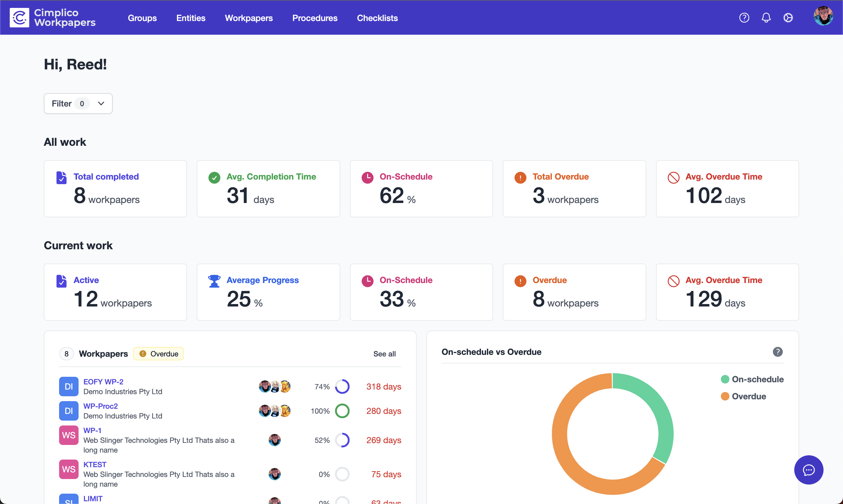Open the Entities menu

[191, 18]
